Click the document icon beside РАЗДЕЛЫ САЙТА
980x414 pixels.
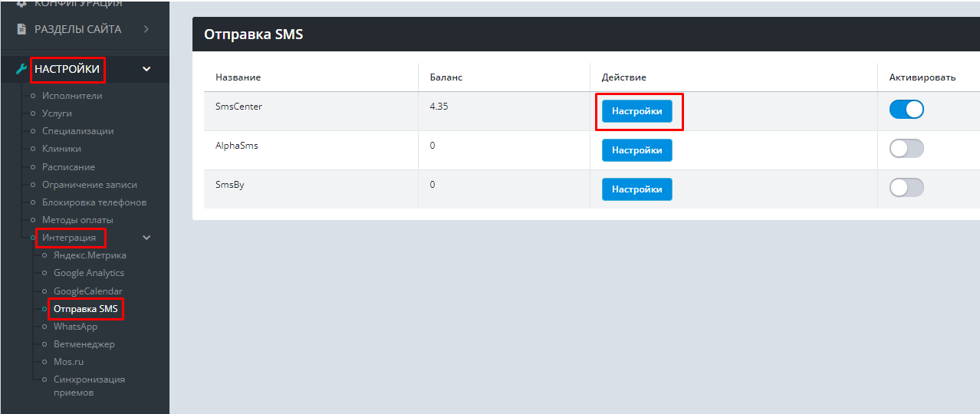(21, 29)
